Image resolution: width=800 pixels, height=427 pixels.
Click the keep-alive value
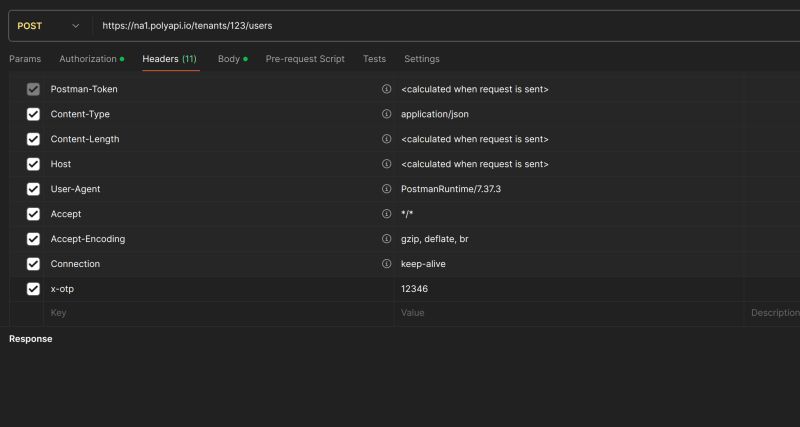coord(423,264)
